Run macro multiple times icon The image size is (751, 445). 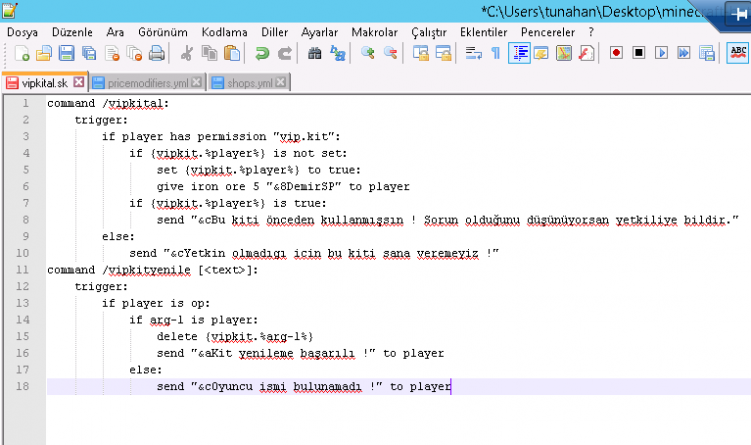tap(683, 53)
